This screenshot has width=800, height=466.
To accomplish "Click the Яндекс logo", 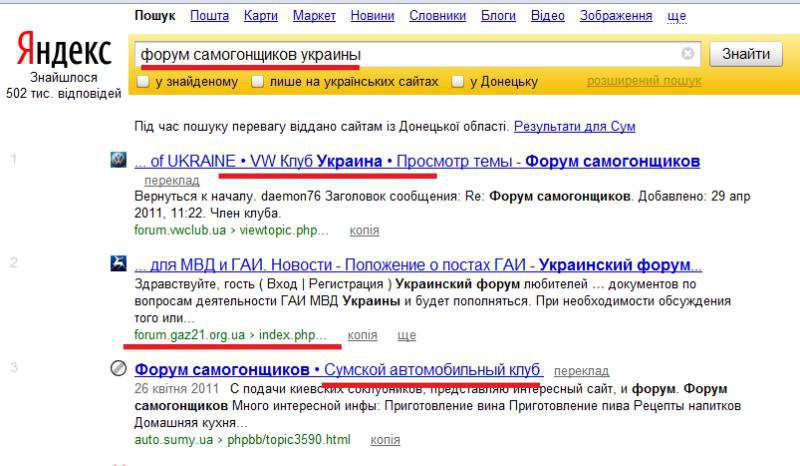I will (64, 49).
